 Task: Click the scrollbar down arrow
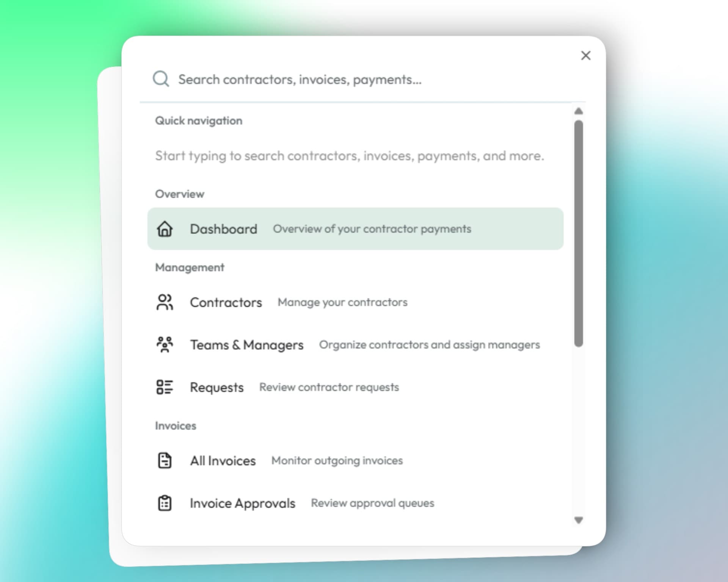click(578, 520)
